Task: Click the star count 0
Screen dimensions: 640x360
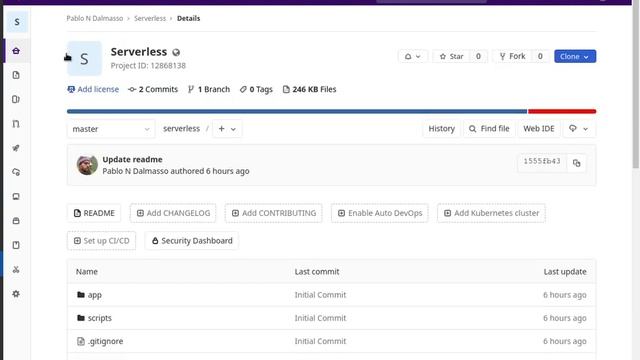Action: tap(478, 56)
